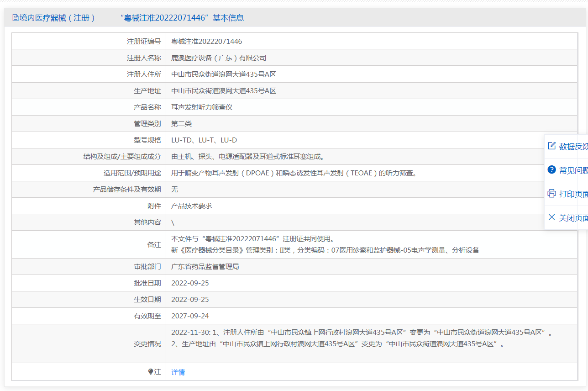Open 常见问题 help option

(x=573, y=170)
